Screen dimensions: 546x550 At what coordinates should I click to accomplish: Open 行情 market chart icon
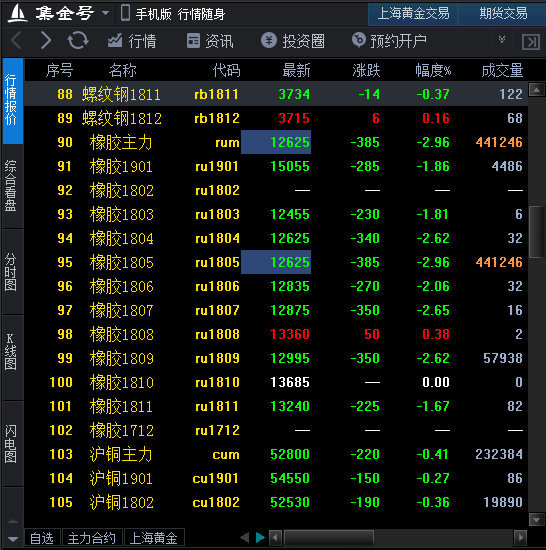click(x=115, y=41)
